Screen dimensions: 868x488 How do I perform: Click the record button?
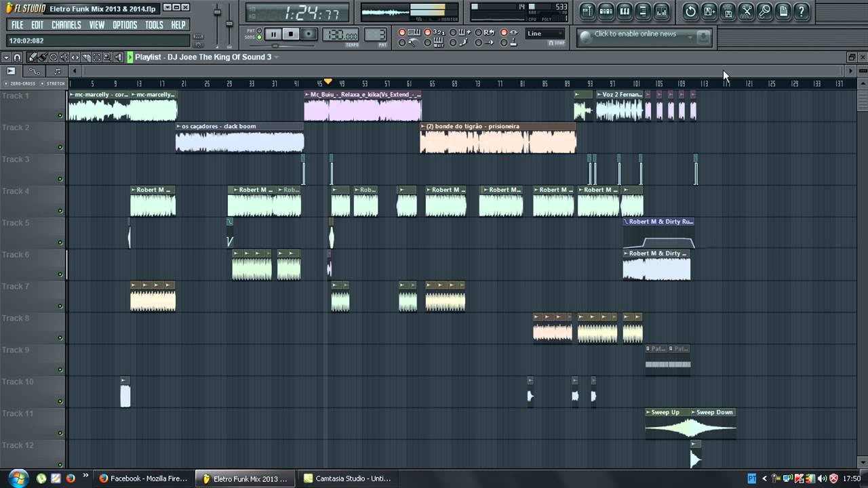[x=309, y=34]
